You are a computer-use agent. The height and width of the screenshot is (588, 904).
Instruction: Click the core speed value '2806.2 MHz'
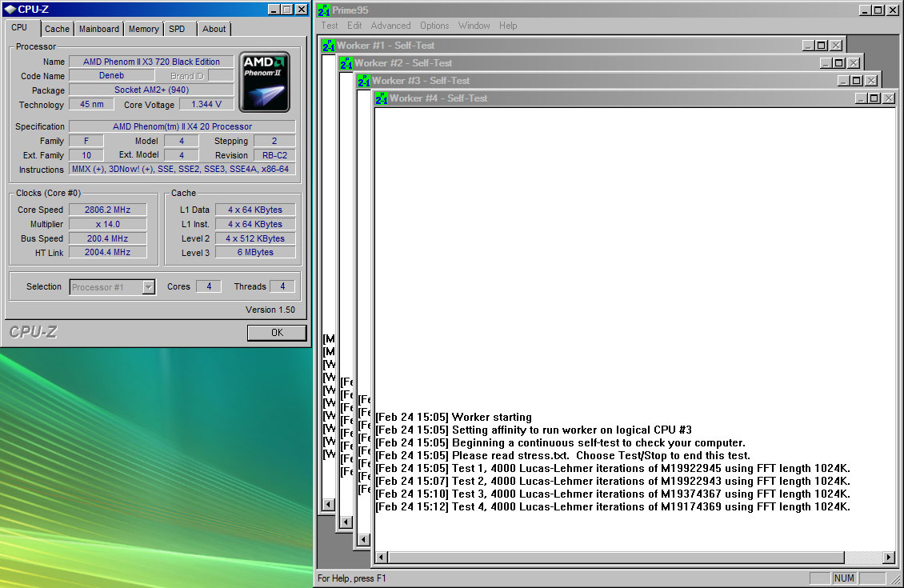click(108, 210)
